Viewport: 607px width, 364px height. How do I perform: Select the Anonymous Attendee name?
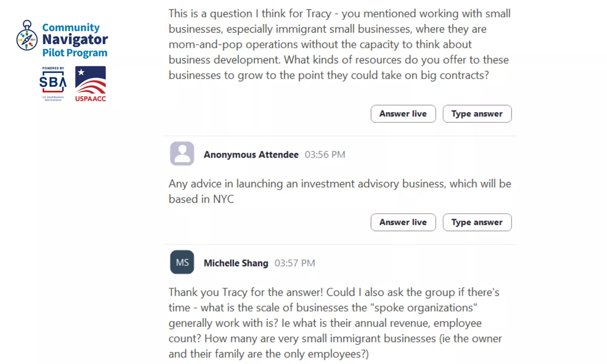[251, 155]
